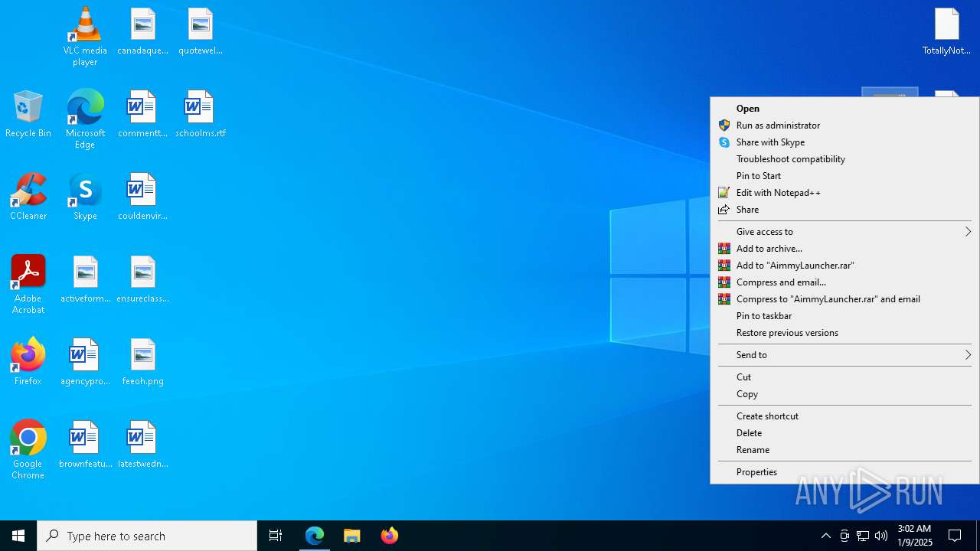Choose Troubleshoot compatibility
980x551 pixels.
click(x=844, y=159)
